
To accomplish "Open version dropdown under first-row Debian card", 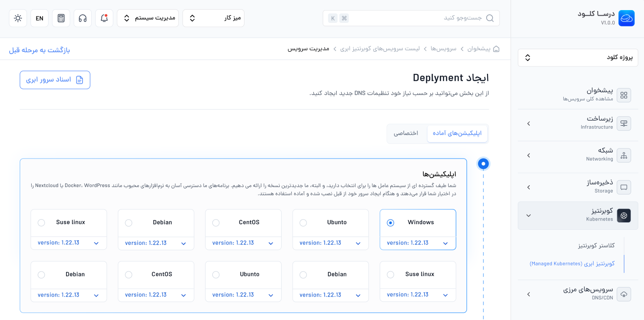I will coord(156,243).
